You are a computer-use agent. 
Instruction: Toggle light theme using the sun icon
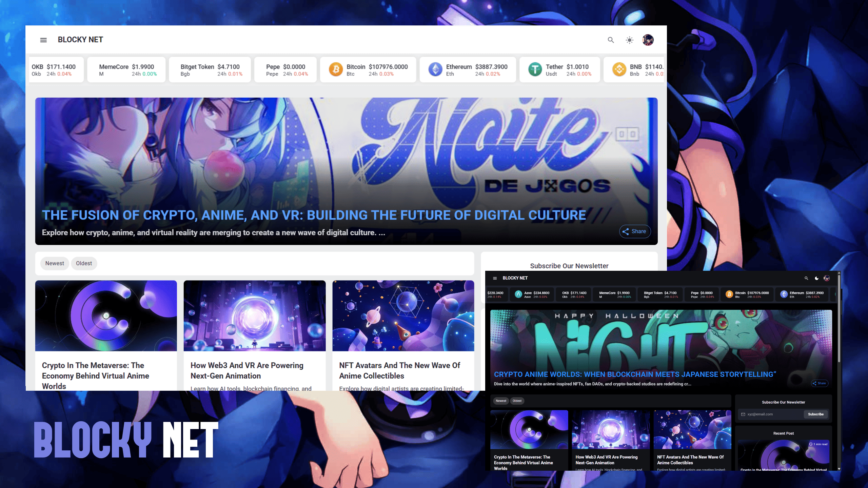coord(630,40)
